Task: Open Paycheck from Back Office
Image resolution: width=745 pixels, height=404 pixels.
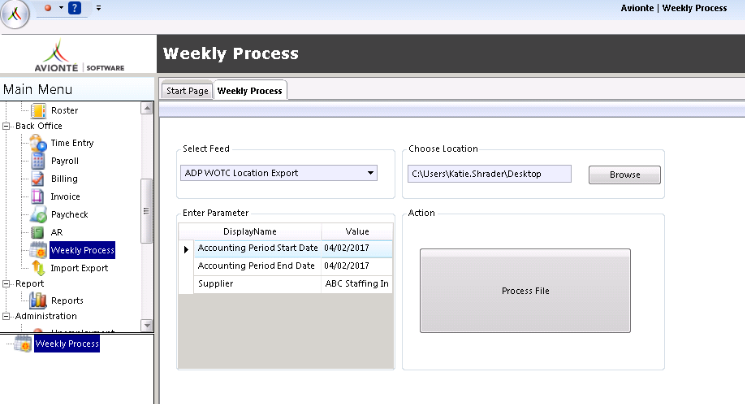Action: 69,214
